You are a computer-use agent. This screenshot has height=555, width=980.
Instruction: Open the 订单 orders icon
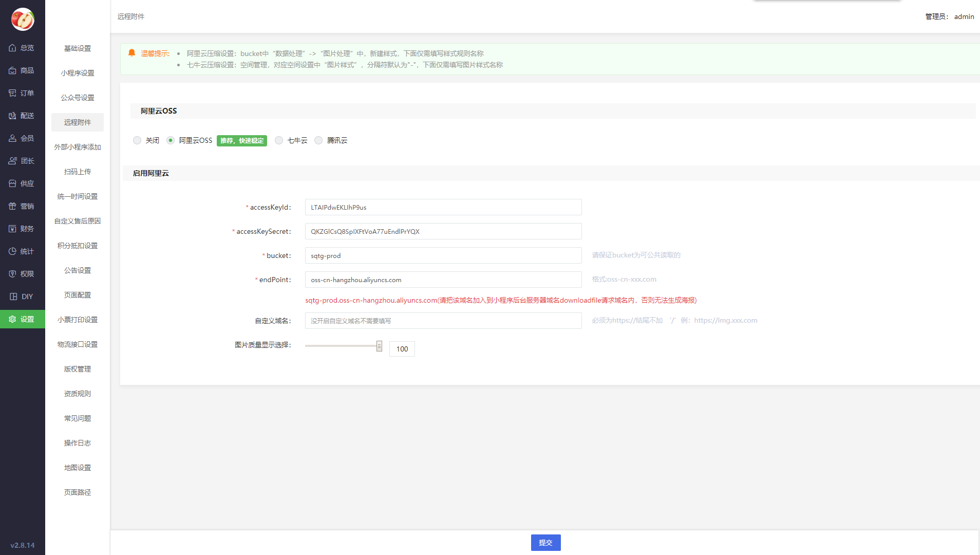(12, 93)
